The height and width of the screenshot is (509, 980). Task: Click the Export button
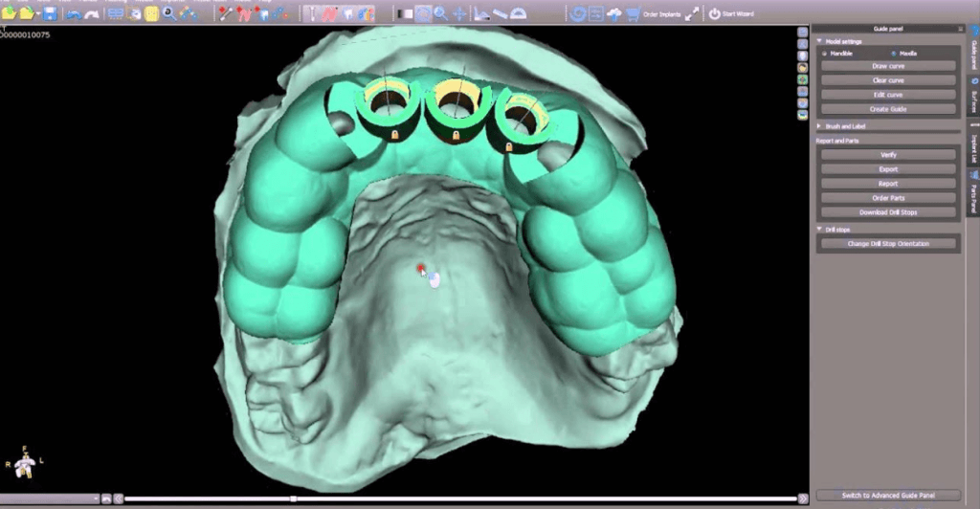[x=888, y=169]
